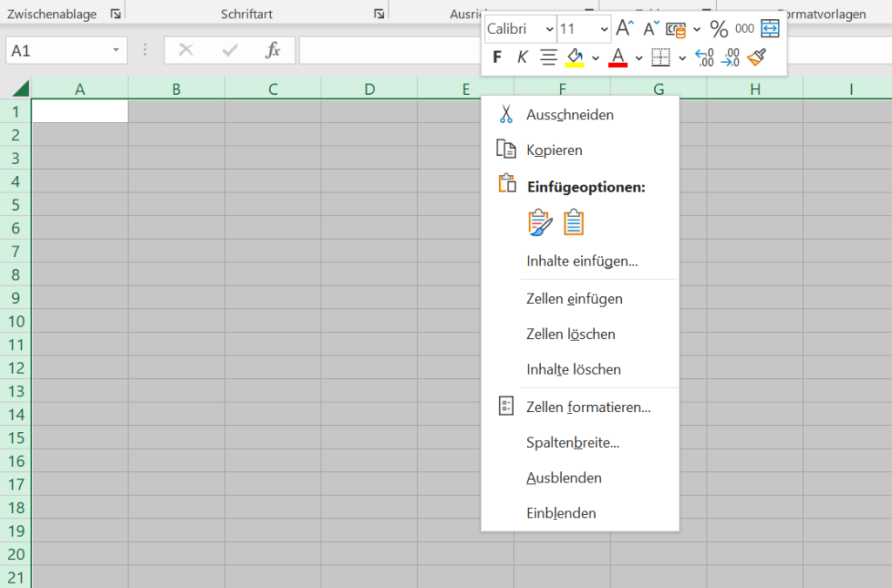The image size is (892, 588).
Task: Choose Spaltenbreite... from the context menu
Action: pos(572,443)
